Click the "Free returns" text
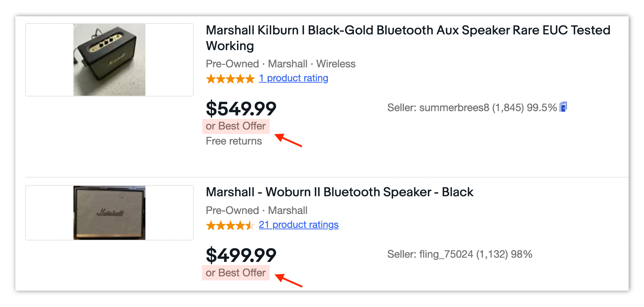The width and height of the screenshot is (644, 307). pos(234,141)
